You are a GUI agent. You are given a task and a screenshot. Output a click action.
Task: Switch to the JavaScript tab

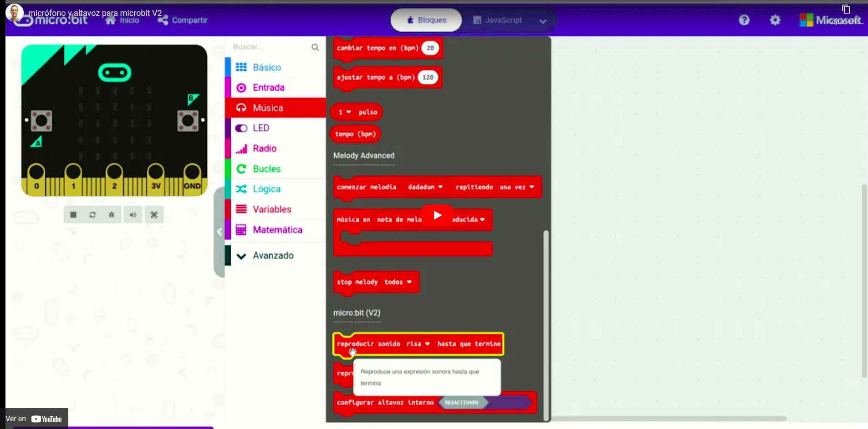pyautogui.click(x=498, y=20)
